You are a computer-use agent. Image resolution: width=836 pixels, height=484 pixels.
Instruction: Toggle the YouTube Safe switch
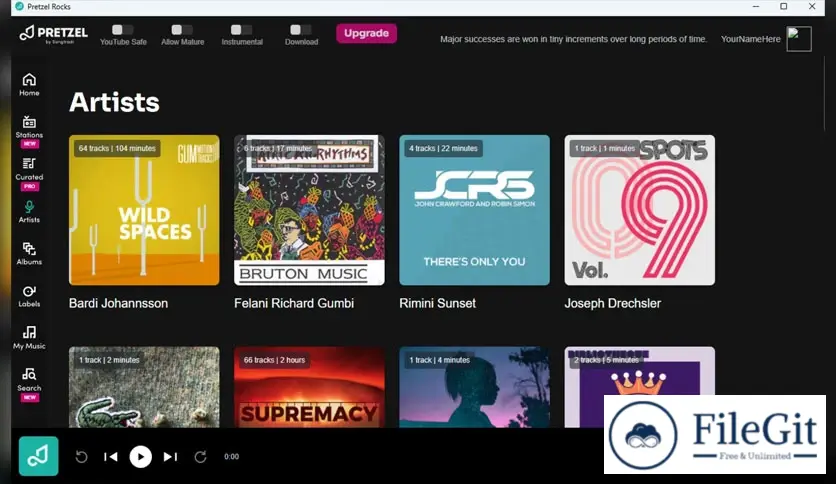point(123,30)
